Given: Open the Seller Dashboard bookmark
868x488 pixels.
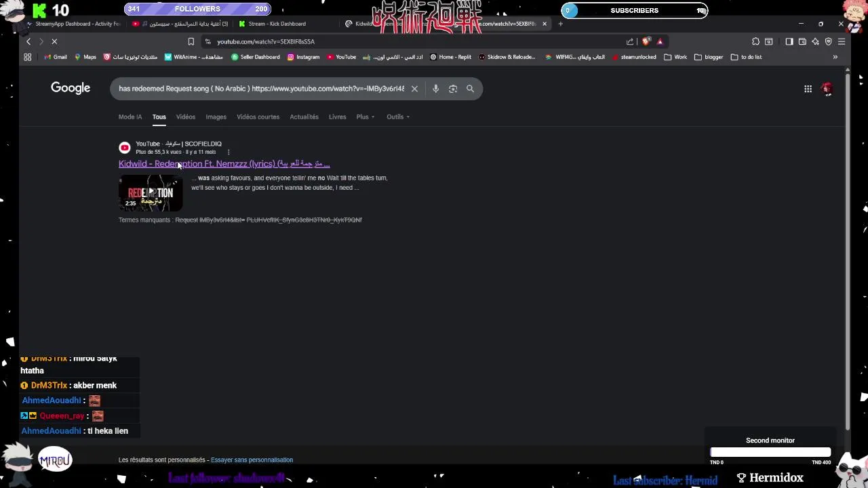Looking at the screenshot, I should pos(256,57).
